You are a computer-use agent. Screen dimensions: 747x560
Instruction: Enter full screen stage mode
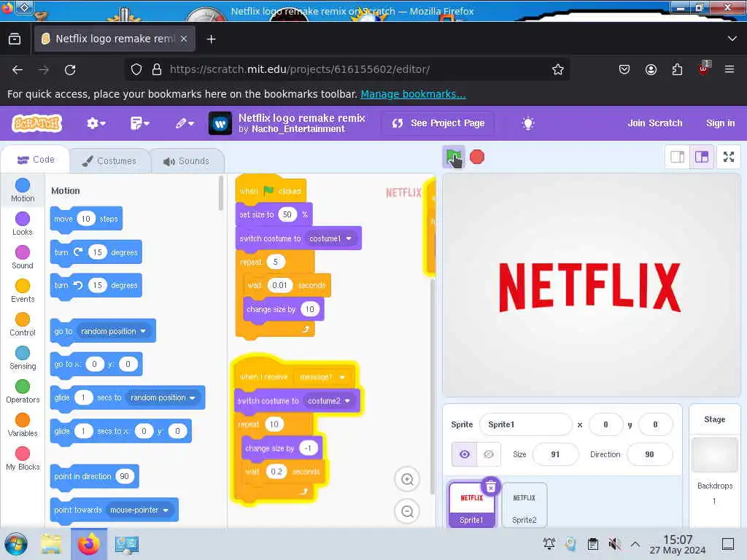click(729, 157)
